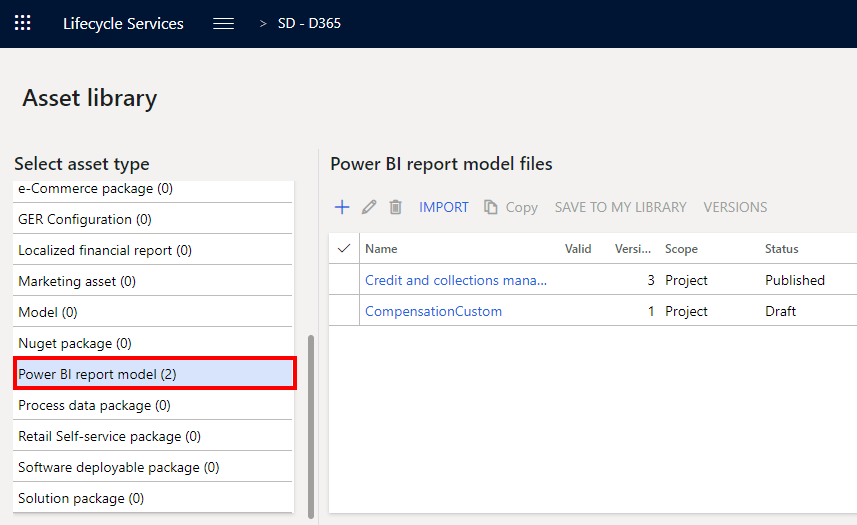Sort by the Name column header
Screen dimensions: 857x525
(x=381, y=249)
